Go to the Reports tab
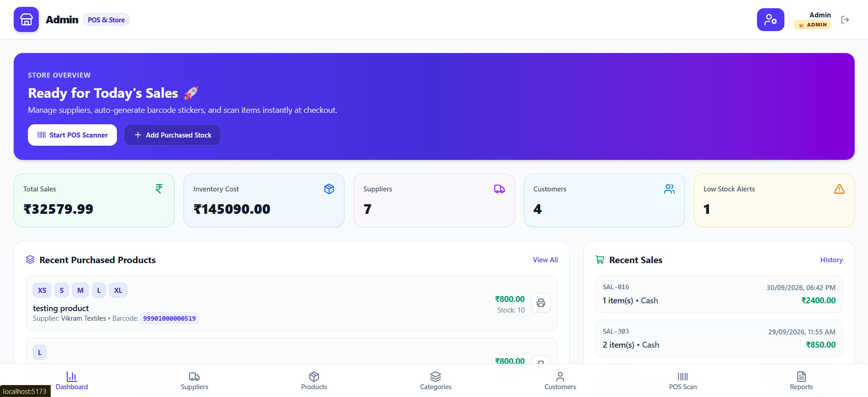This screenshot has height=397, width=868. (x=801, y=381)
